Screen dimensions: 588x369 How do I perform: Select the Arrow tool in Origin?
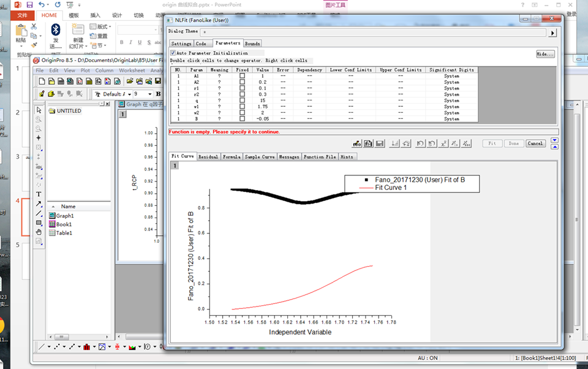39,204
